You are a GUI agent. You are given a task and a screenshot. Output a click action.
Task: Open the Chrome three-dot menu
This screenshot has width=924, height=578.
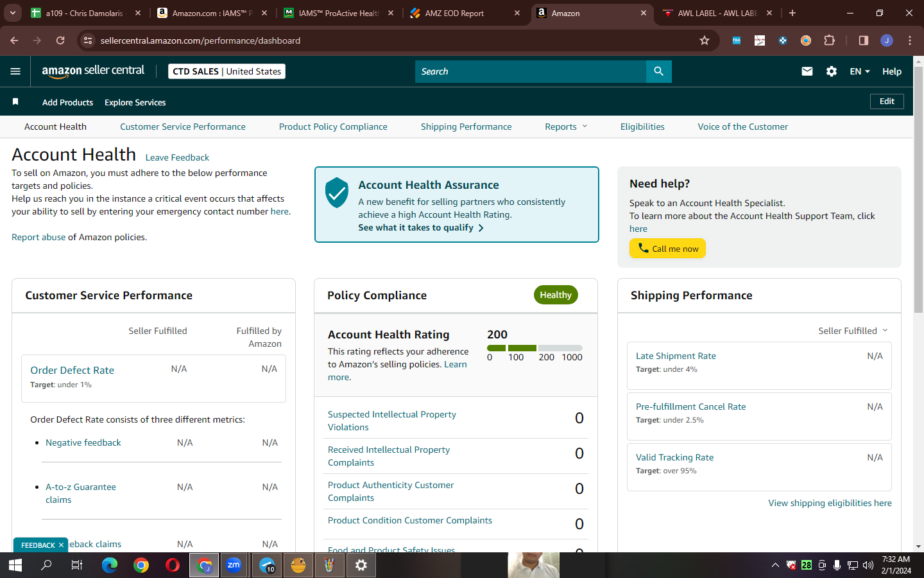point(910,40)
